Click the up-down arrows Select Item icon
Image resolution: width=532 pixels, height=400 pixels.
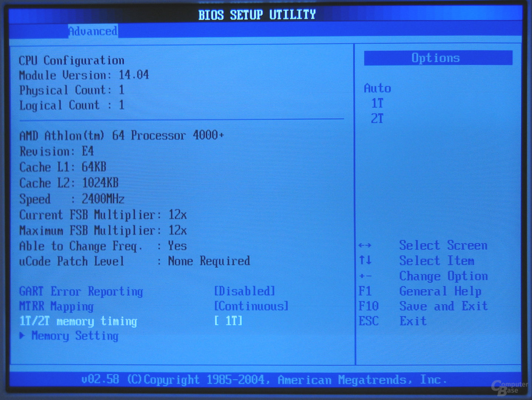click(x=365, y=260)
